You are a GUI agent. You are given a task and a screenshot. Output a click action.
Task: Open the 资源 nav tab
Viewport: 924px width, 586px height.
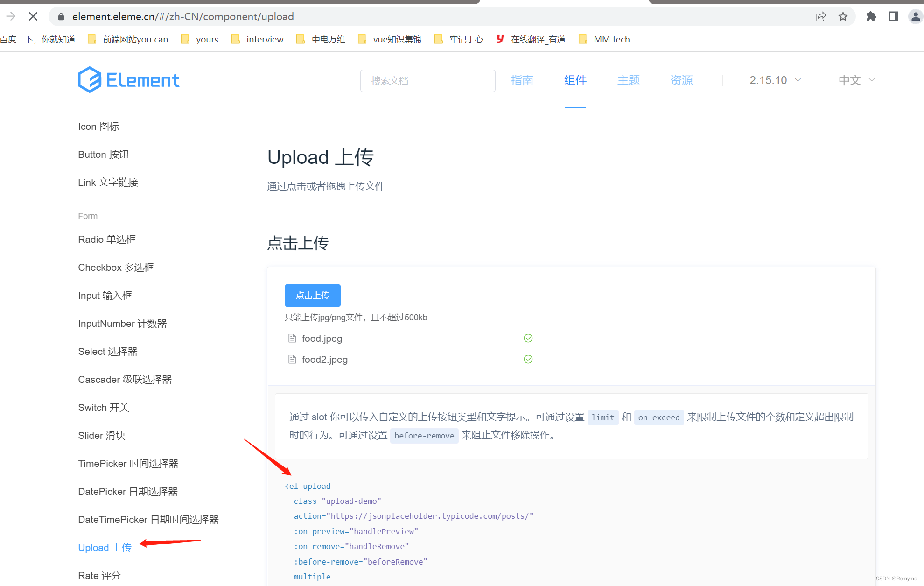tap(682, 80)
